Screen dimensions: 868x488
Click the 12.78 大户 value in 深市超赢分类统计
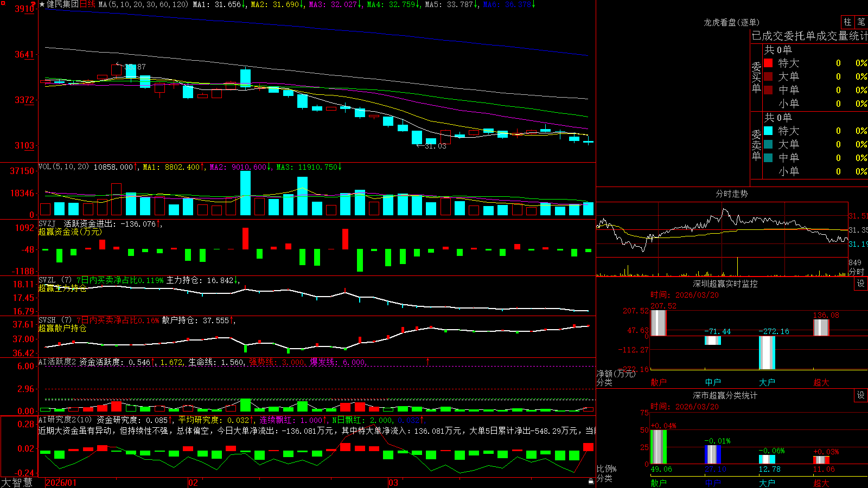tap(770, 469)
